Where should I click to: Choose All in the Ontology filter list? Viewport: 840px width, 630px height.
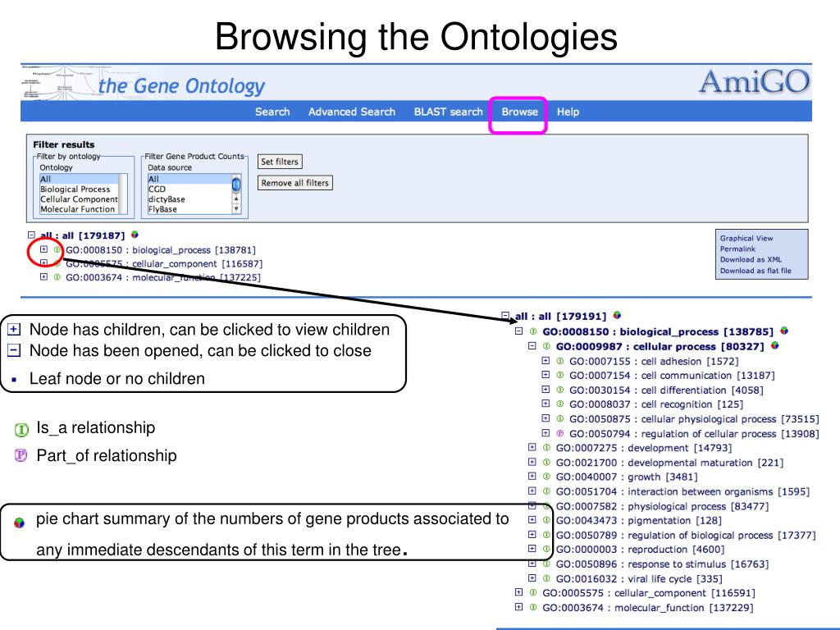coord(80,179)
